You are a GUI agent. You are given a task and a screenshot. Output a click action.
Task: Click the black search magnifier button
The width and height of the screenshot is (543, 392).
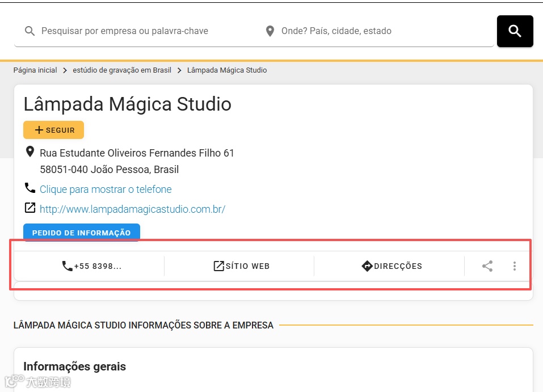tap(515, 31)
